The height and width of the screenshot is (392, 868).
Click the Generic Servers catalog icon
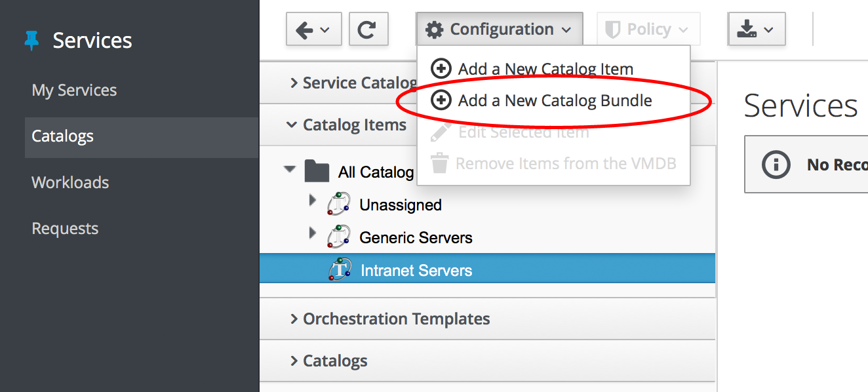340,237
